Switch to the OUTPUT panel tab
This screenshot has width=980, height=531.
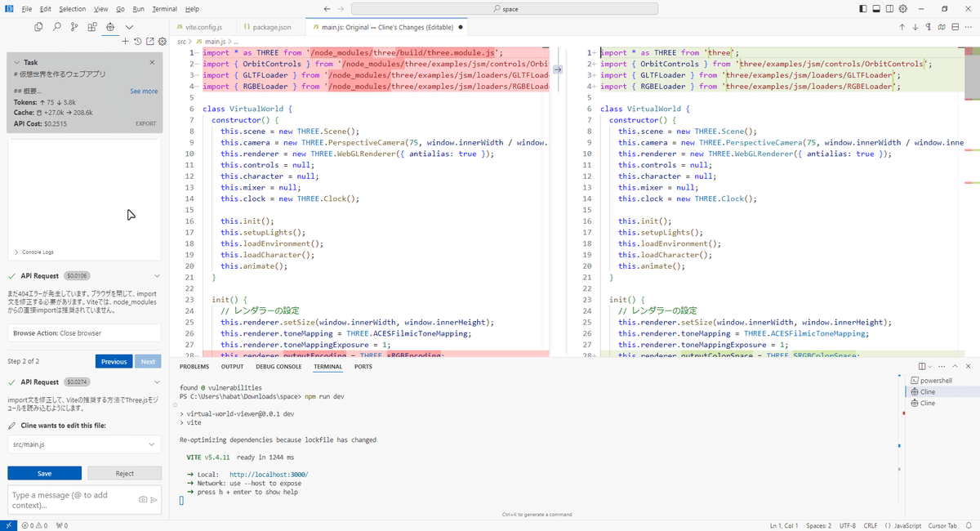232,367
